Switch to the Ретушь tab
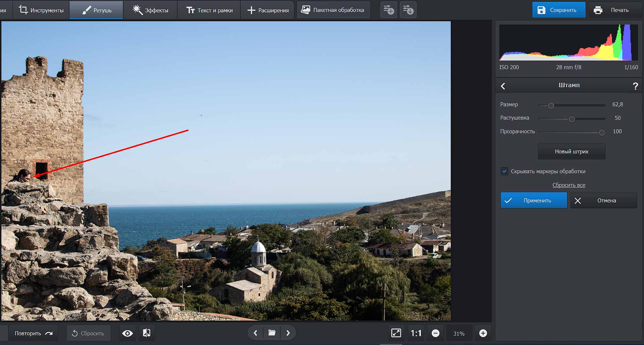Image resolution: width=644 pixels, height=345 pixels. (97, 10)
